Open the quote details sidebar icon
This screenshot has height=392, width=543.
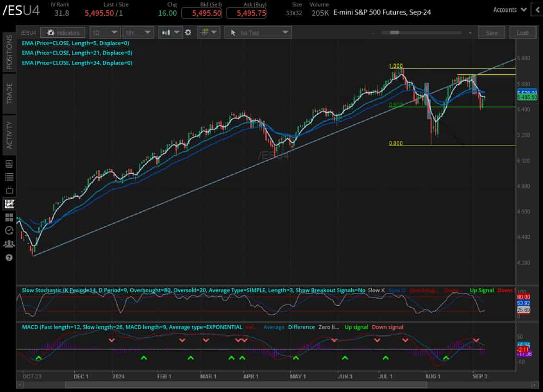click(9, 164)
